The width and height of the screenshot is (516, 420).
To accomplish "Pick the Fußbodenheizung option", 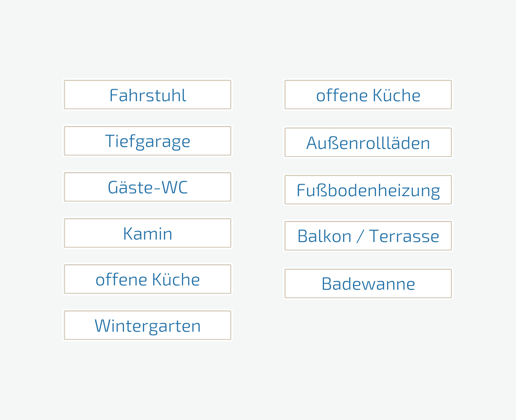I will pyautogui.click(x=368, y=189).
